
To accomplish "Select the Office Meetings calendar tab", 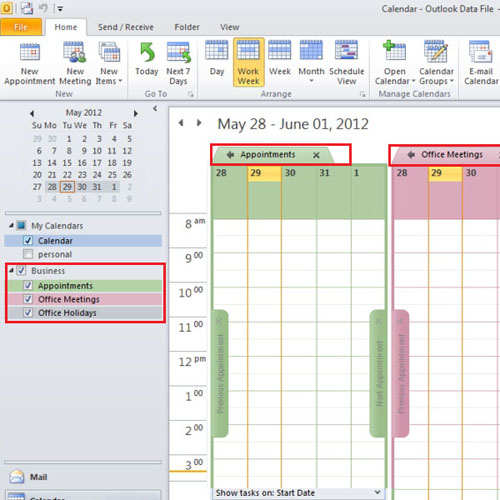I will [x=452, y=155].
